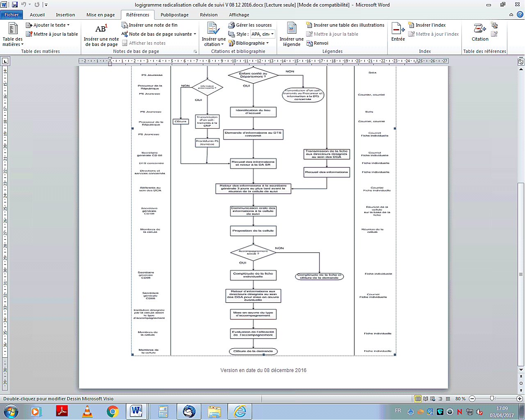This screenshot has width=525, height=420.
Task: Switch to the Révision tab
Action: point(209,15)
